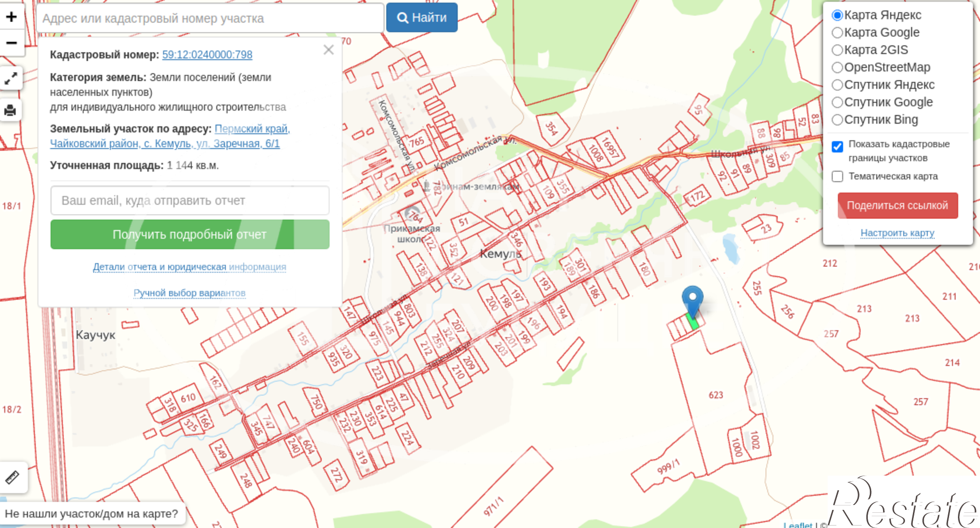Open Детали отчета и юридическая информация link
This screenshot has width=980, height=528.
point(190,267)
